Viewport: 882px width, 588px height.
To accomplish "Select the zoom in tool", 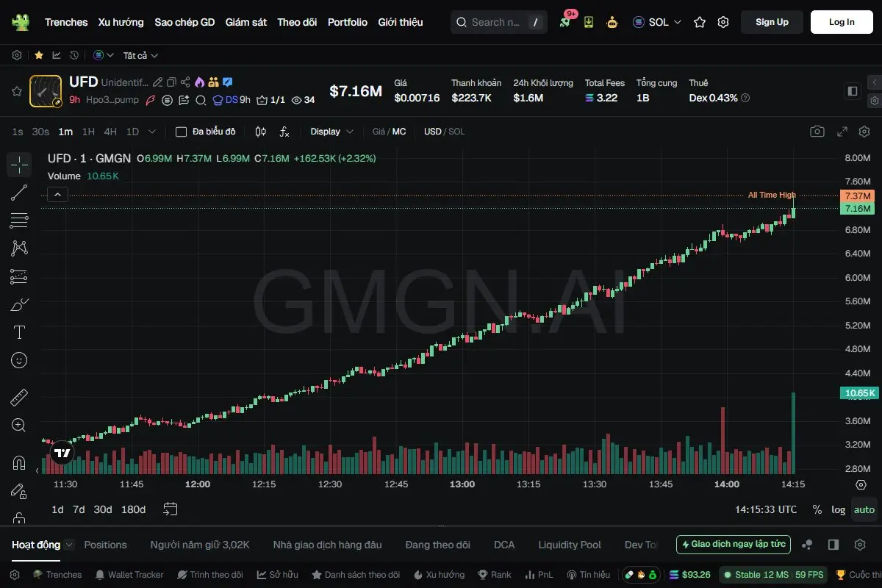I will (19, 426).
